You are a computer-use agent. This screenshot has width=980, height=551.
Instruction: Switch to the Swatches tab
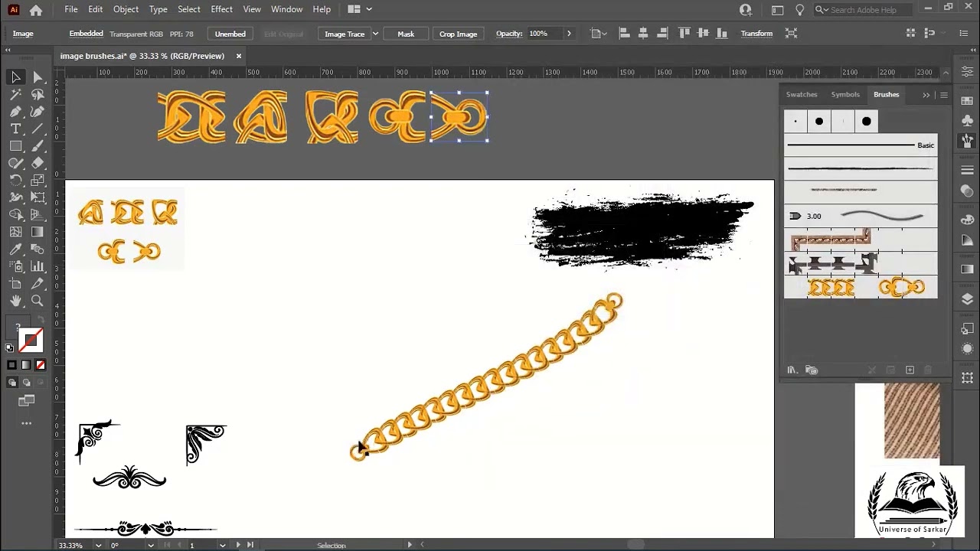tap(802, 95)
